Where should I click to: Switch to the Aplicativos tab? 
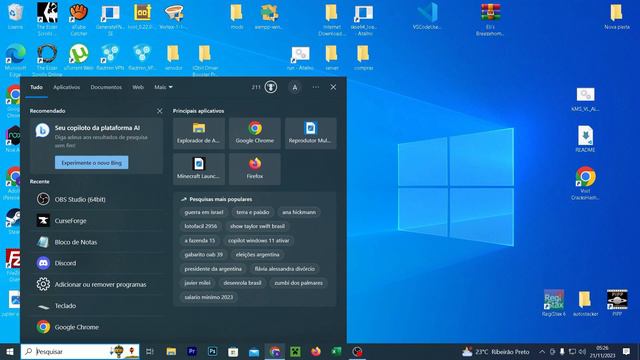(x=67, y=87)
